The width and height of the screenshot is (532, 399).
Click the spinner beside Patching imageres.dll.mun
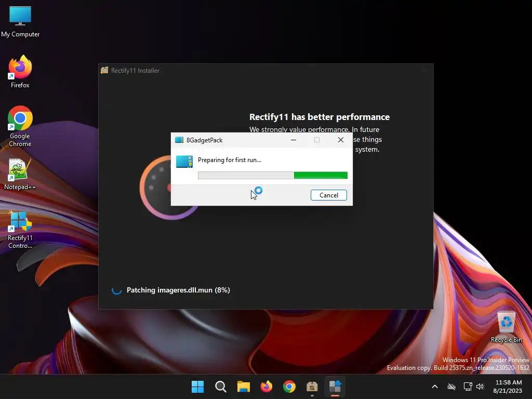116,290
